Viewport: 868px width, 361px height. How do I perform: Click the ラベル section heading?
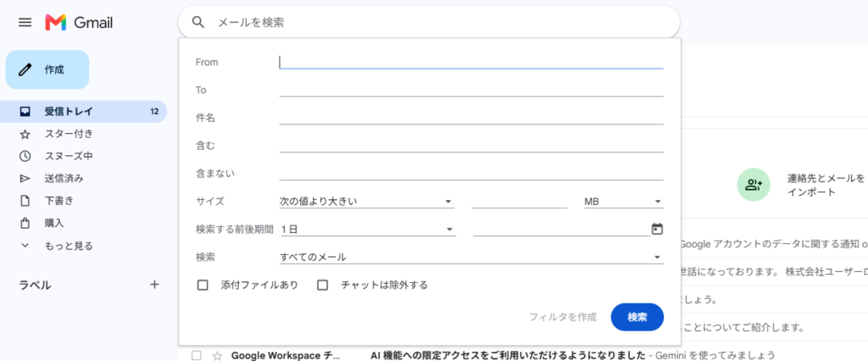pos(36,285)
